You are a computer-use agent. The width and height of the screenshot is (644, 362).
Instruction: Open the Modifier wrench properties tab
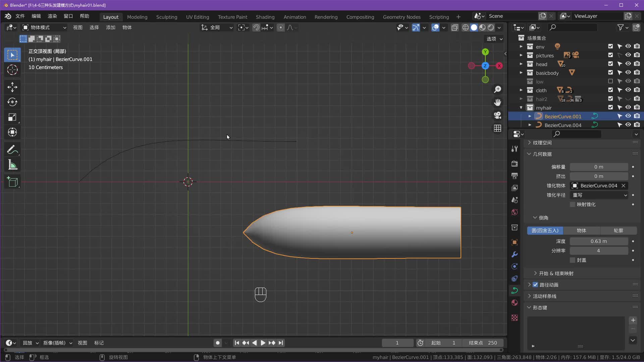coord(515,254)
